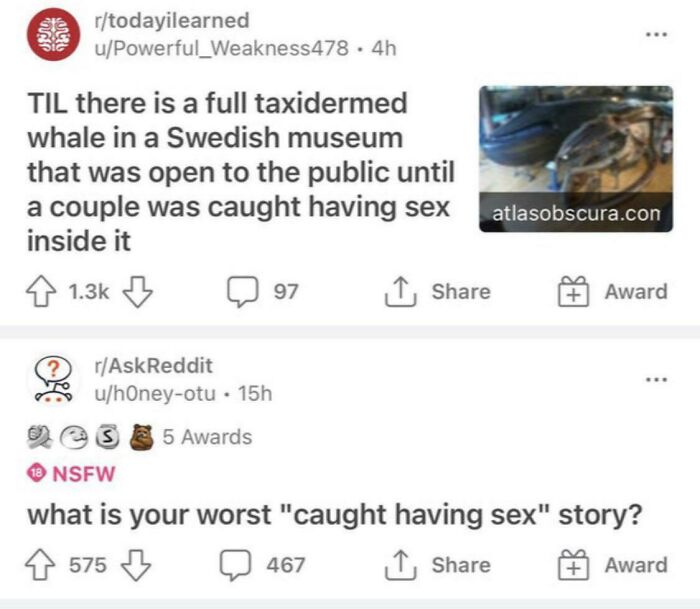Open comments on the TIL post
700x609 pixels.
[262, 292]
